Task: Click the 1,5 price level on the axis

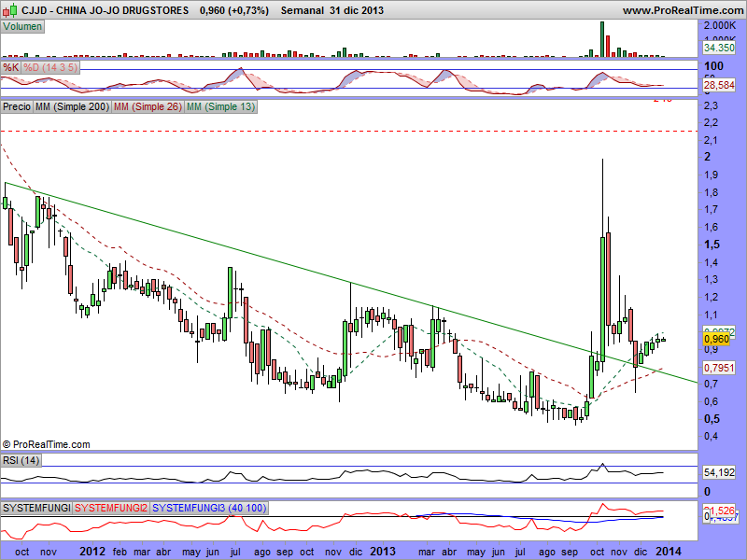Action: 712,245
